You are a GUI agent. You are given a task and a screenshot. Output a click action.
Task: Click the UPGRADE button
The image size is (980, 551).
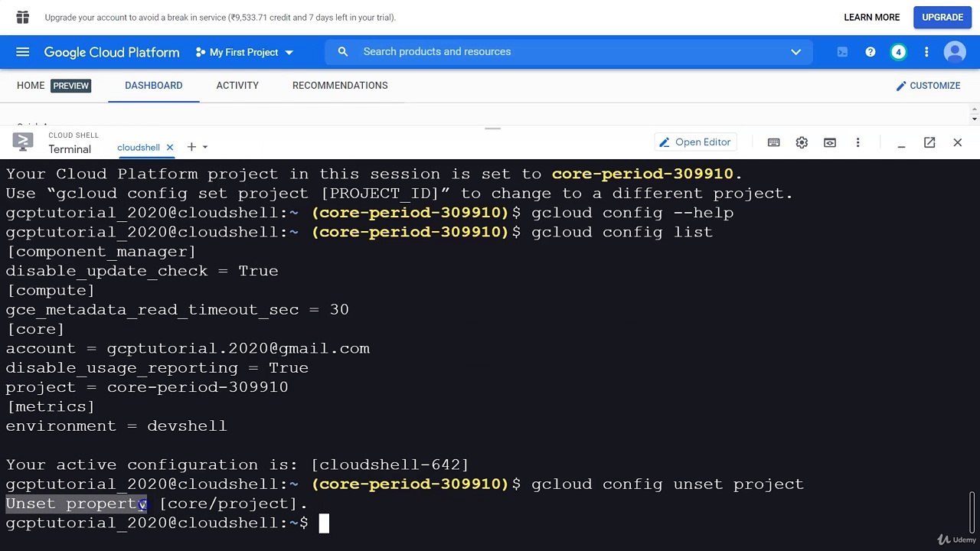[x=942, y=17]
